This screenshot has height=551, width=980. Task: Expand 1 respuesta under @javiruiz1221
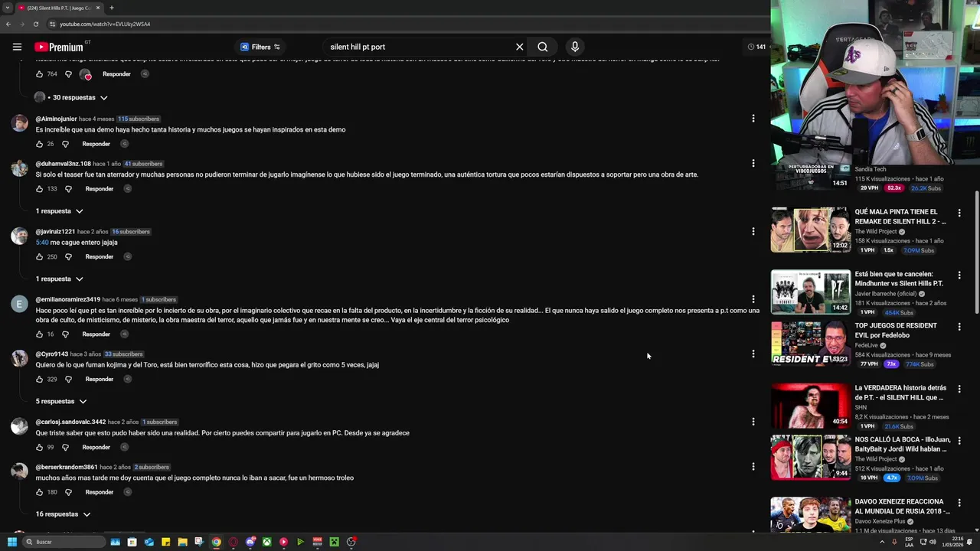pyautogui.click(x=60, y=279)
